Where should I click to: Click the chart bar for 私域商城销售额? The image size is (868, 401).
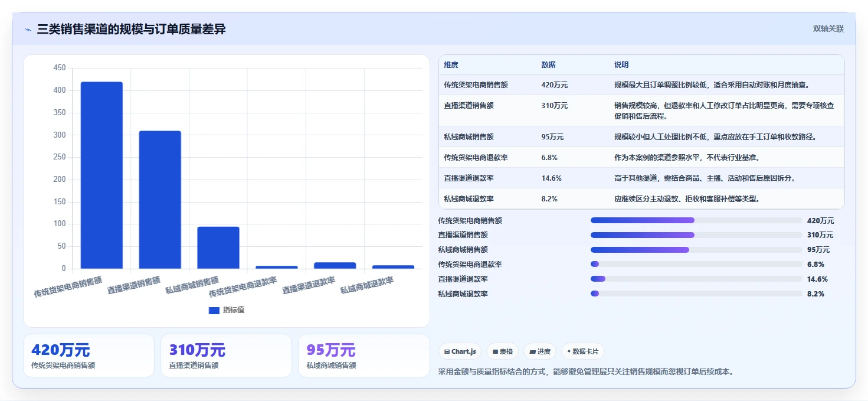[x=218, y=247]
